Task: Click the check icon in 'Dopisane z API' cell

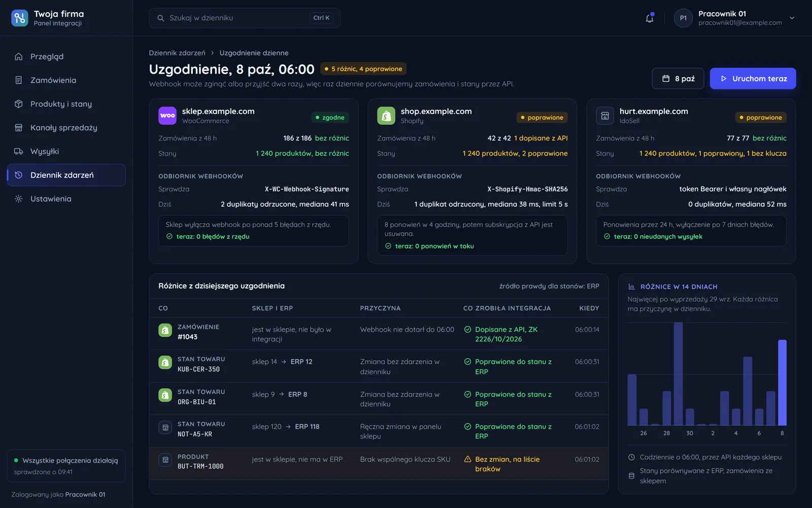Action: [x=468, y=329]
